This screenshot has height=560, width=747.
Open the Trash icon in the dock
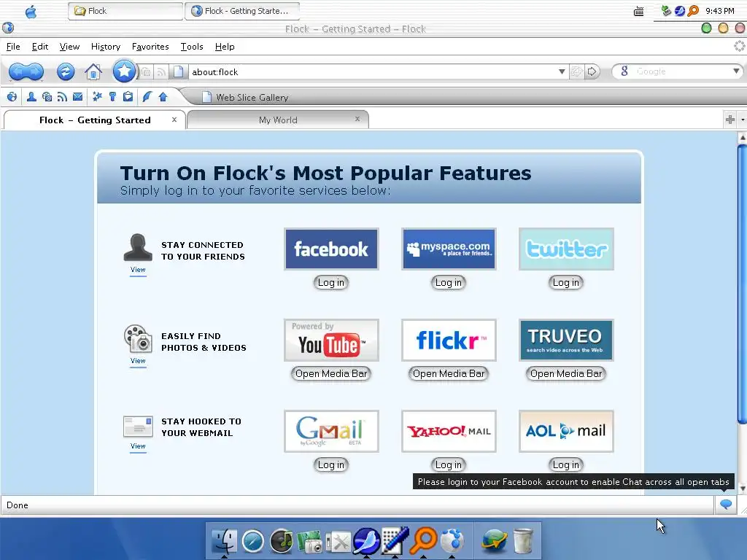[x=523, y=541]
